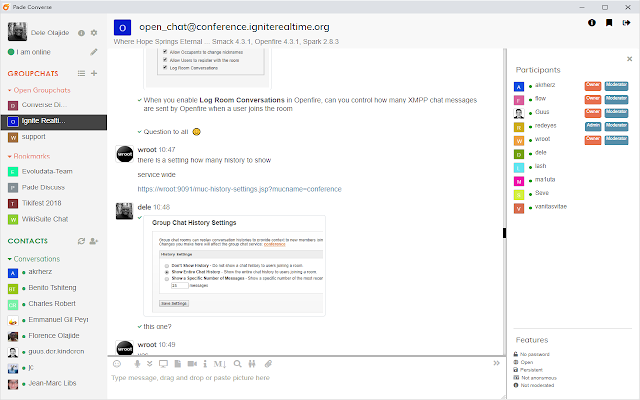
Task: List groupchats using list icon
Action: coord(81,73)
